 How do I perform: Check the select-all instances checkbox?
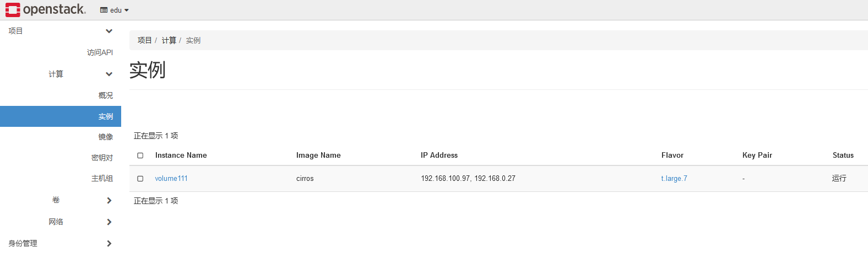tap(140, 156)
